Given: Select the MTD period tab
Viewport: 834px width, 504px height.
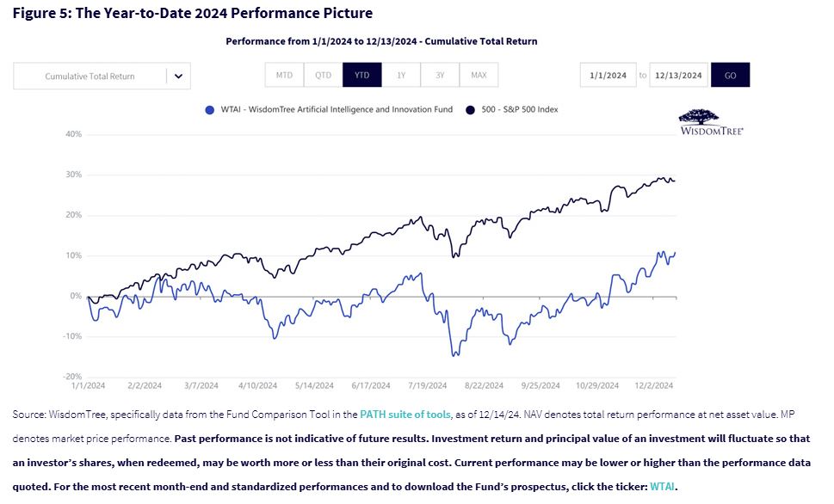Looking at the screenshot, I should pyautogui.click(x=284, y=75).
